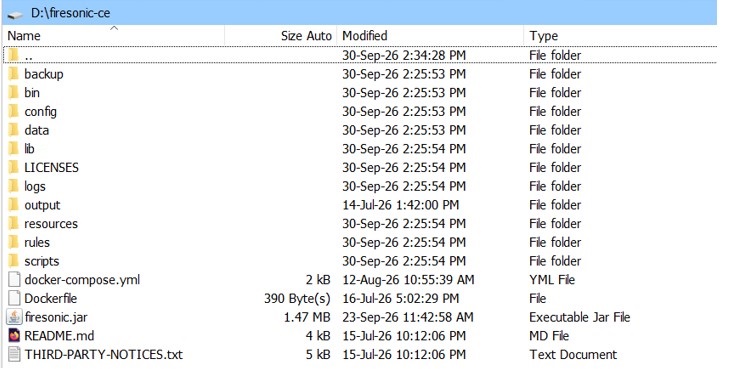Click the YML File type
This screenshot has height=369, width=750.
(x=552, y=279)
